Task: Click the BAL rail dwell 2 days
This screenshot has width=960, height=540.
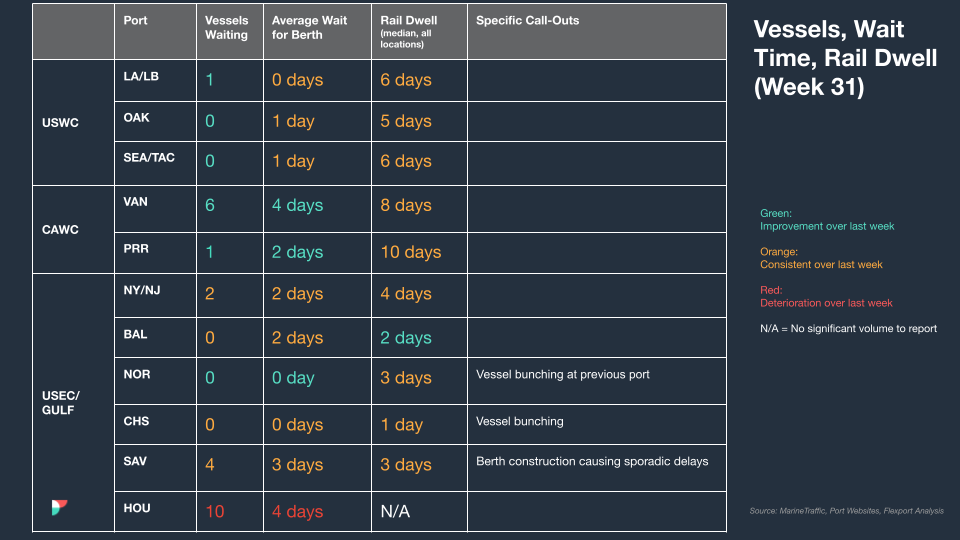Action: point(406,337)
